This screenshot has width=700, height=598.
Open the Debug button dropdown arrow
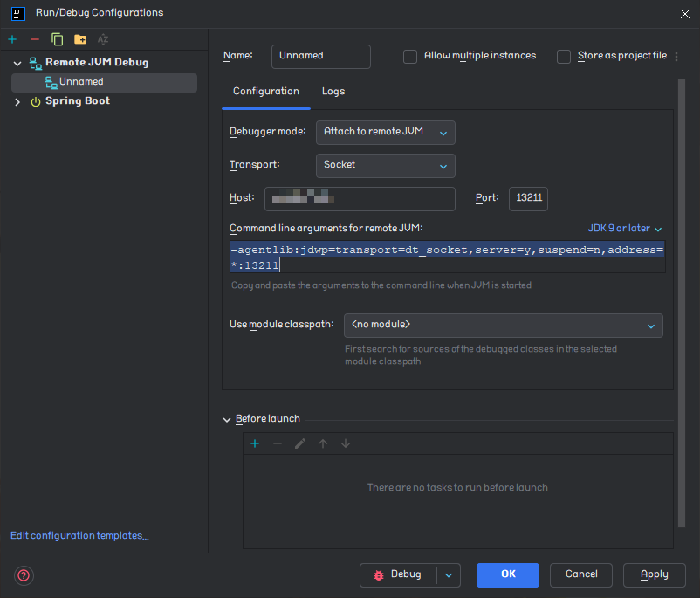tap(449, 574)
